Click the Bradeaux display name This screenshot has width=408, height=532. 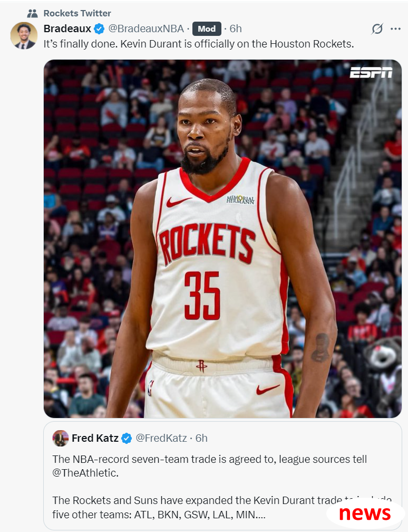point(67,29)
